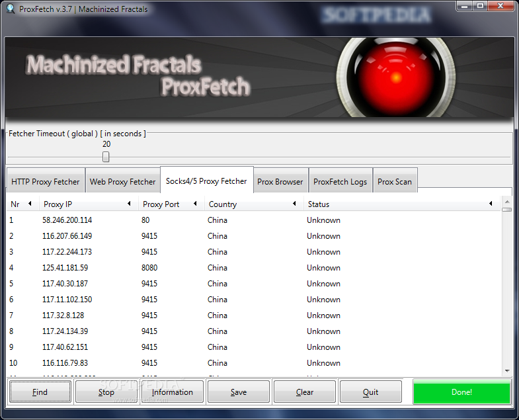
Task: Click the Country column header label
Action: pos(223,204)
